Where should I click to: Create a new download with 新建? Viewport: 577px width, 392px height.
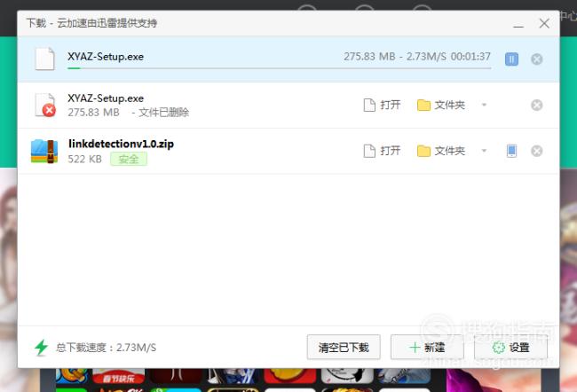pos(427,347)
